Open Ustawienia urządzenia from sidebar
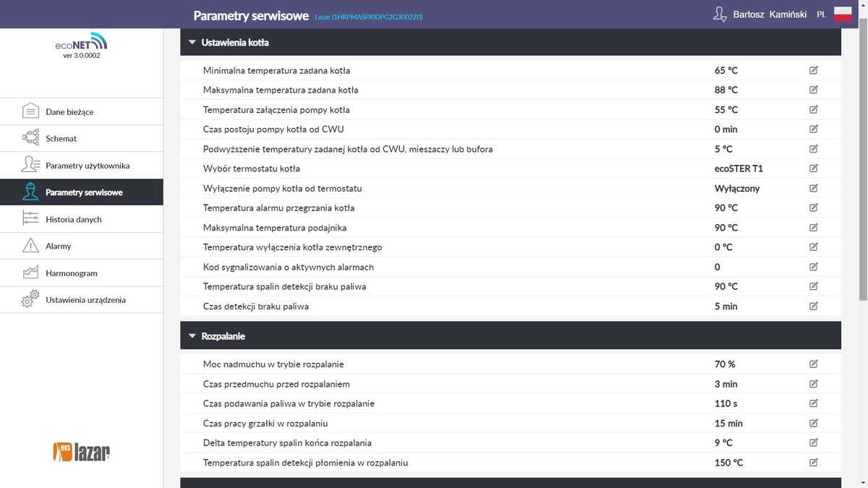The image size is (868, 488). (x=85, y=299)
